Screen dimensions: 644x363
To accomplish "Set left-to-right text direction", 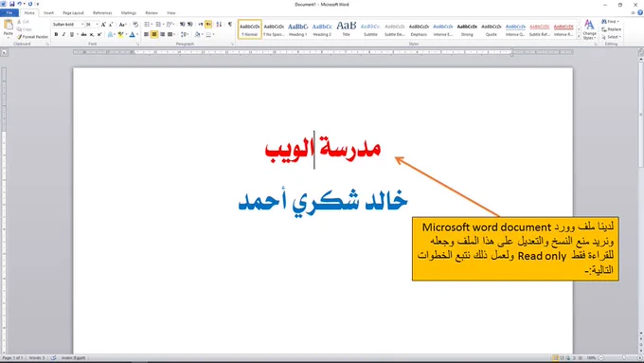I will pos(201,25).
